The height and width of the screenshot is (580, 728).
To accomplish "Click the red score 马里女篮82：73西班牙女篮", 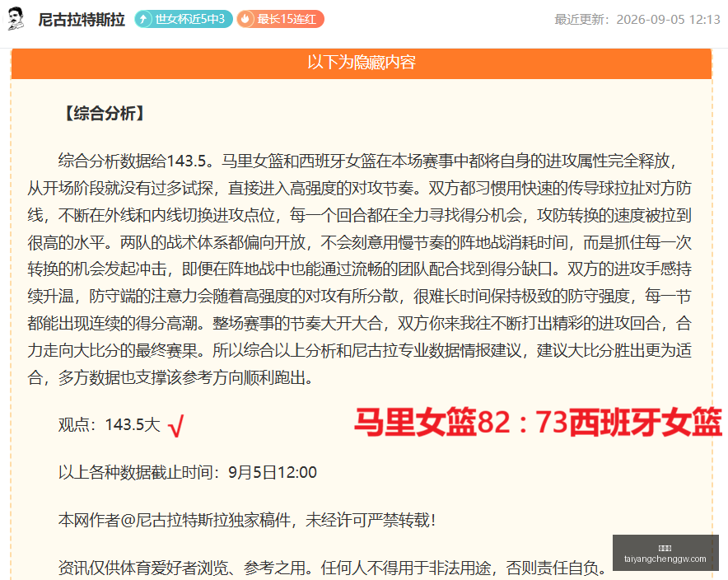I will [538, 422].
